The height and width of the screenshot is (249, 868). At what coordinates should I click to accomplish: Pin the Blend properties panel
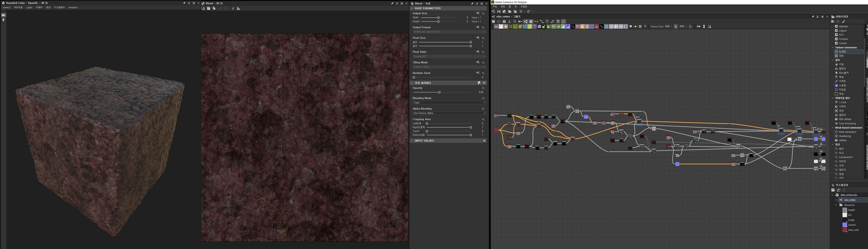(x=473, y=3)
